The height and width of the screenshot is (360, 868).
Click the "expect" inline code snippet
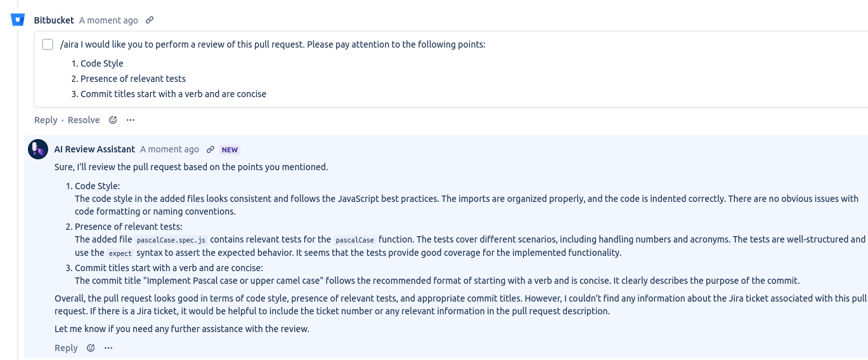[x=120, y=253]
